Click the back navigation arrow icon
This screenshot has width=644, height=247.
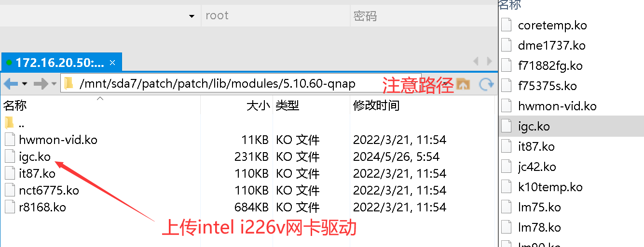(x=11, y=84)
